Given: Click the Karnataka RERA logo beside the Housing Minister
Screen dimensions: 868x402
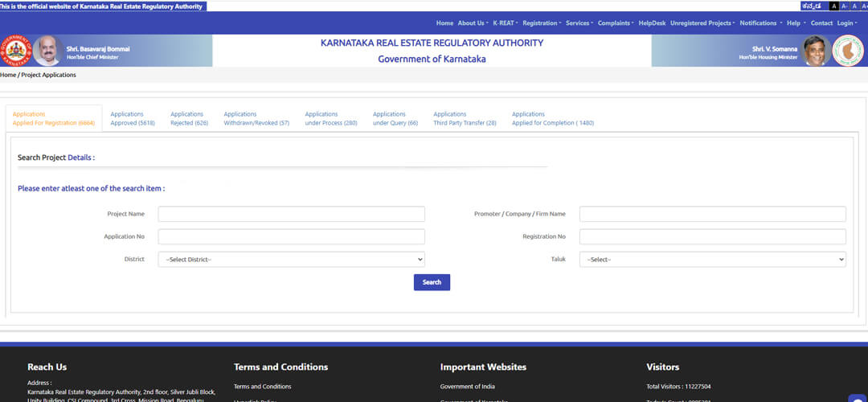Looking at the screenshot, I should tap(847, 51).
